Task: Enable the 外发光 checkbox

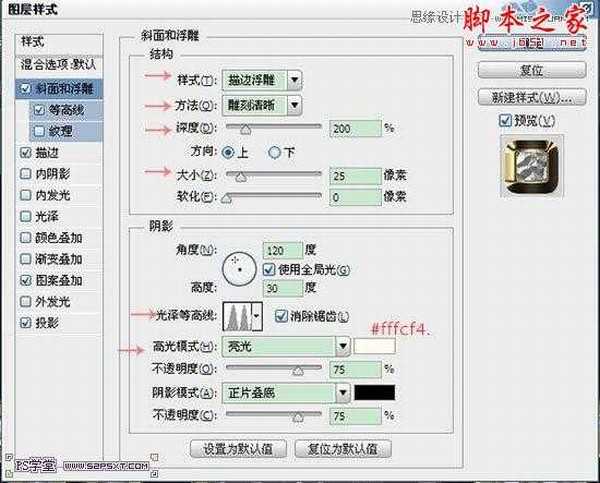Action: [25, 302]
